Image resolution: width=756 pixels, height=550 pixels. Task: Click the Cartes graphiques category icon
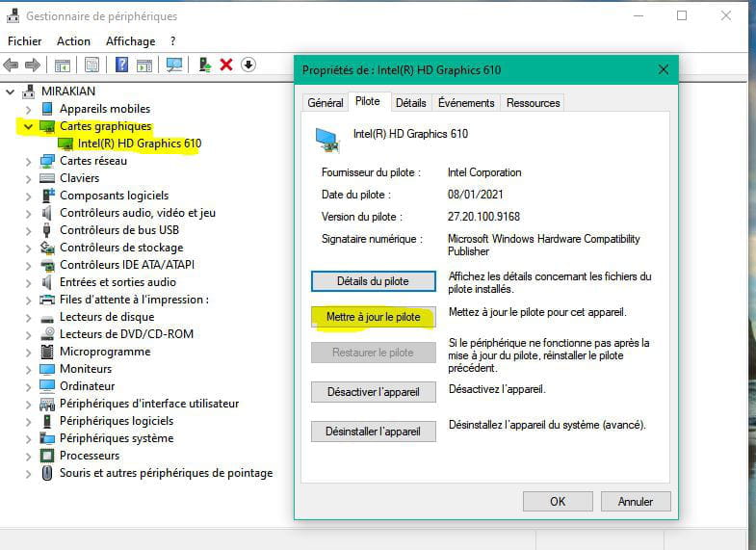pyautogui.click(x=47, y=126)
